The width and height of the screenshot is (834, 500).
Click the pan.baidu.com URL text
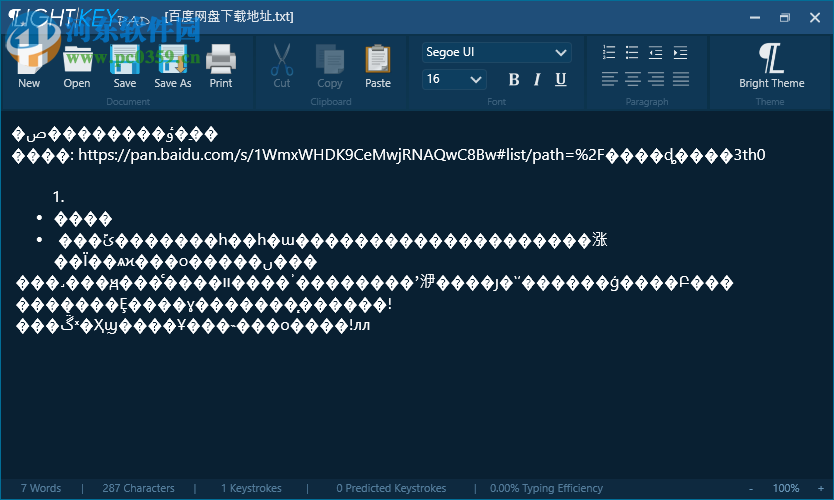coord(421,155)
